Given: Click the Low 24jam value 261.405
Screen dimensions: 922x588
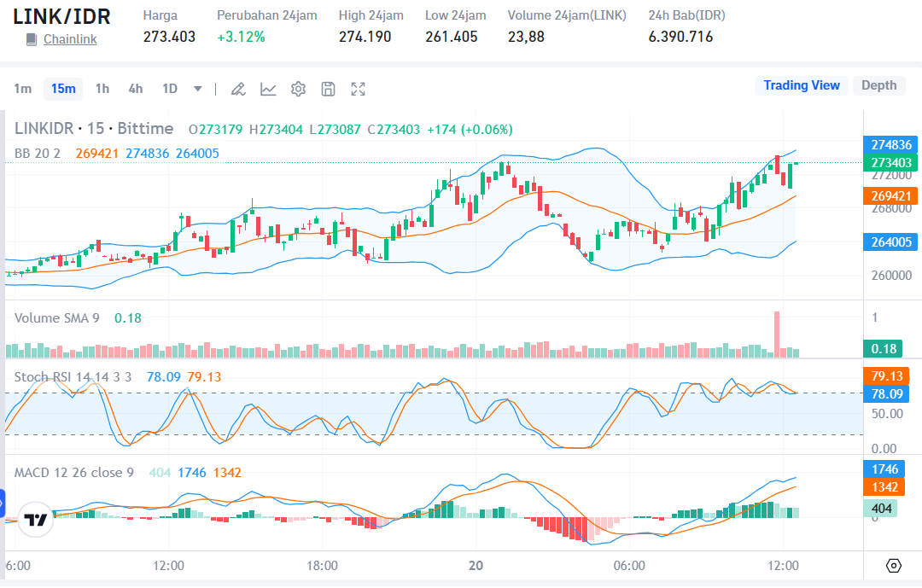Looking at the screenshot, I should point(452,37).
